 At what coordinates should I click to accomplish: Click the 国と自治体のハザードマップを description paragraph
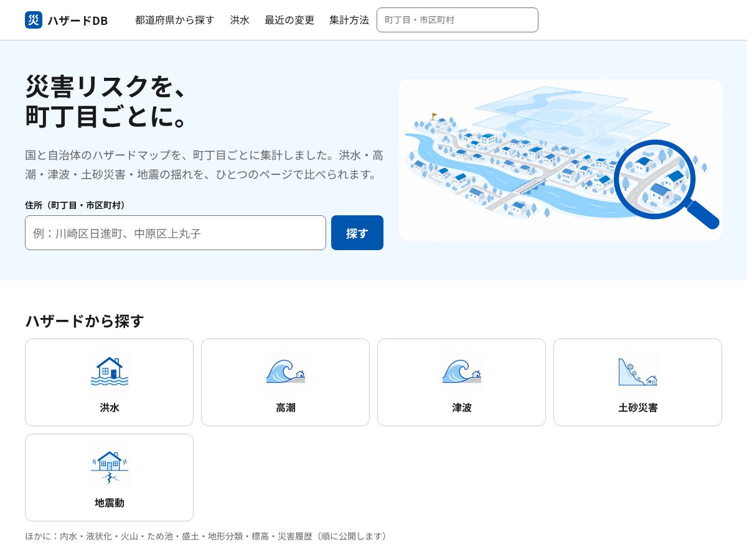click(x=204, y=164)
